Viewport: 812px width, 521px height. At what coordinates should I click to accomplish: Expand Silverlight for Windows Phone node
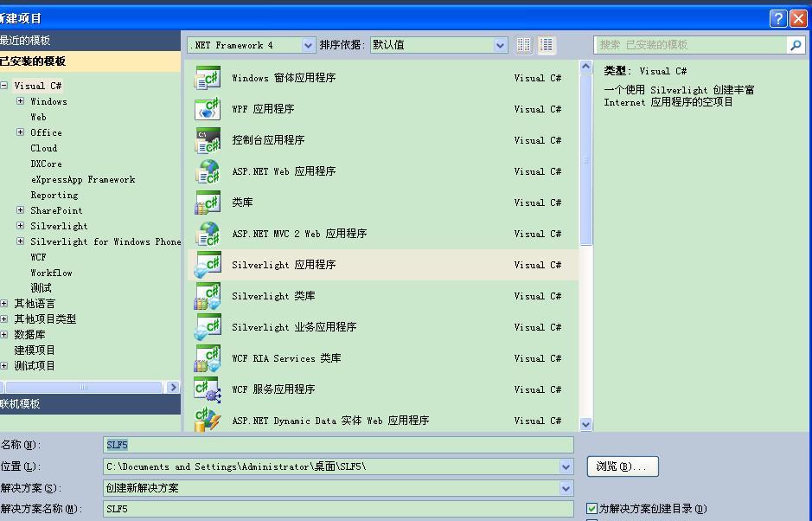20,241
